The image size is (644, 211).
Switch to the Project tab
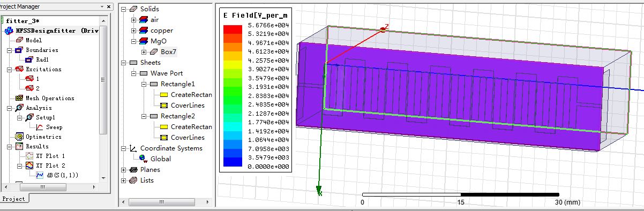point(14,199)
